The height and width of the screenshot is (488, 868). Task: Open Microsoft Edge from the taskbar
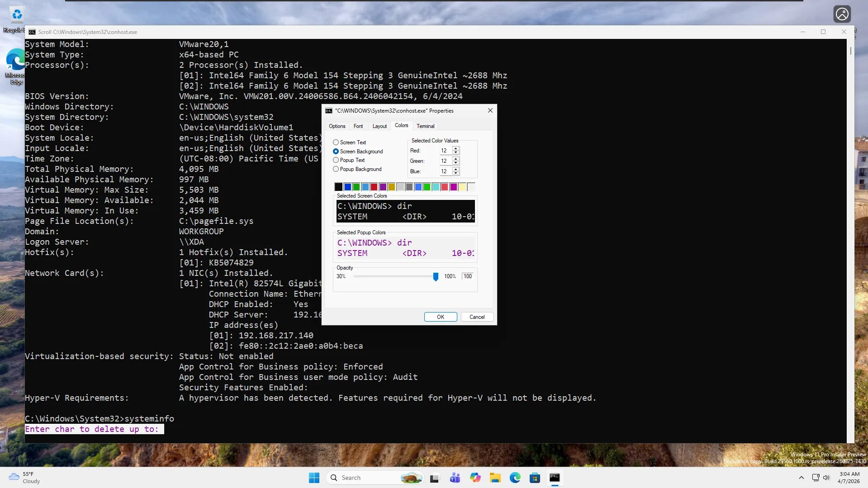[x=515, y=477]
